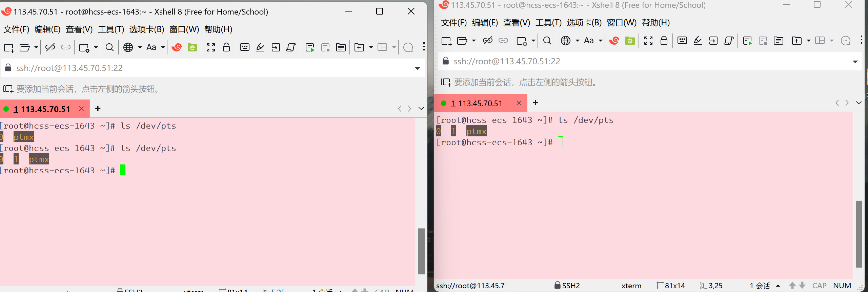This screenshot has height=292, width=868.
Task: Expand Encoding dropdown arrow in left window
Action: pyautogui.click(x=140, y=47)
